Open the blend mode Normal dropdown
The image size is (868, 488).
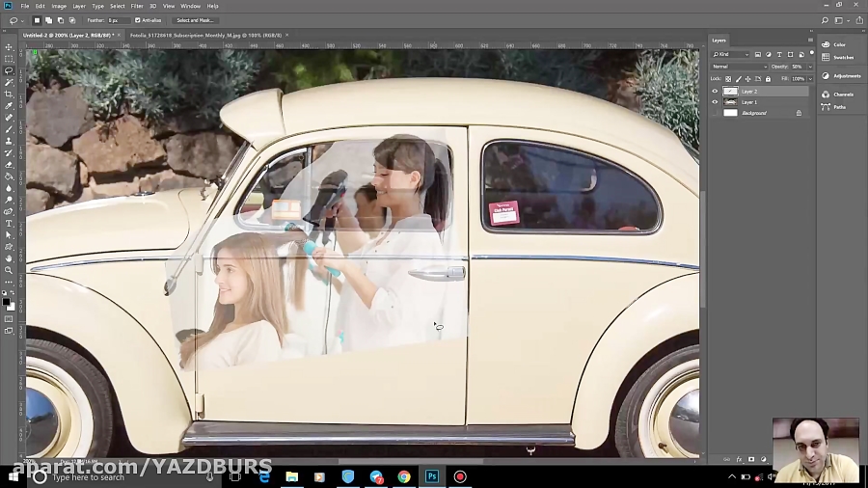coord(737,67)
